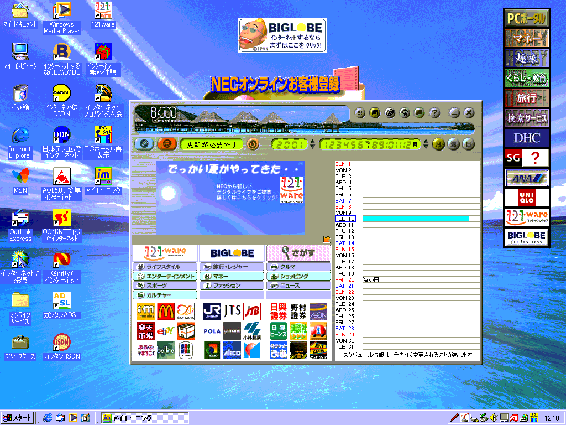566x425 pixels.
Task: Click the ANA button on side bar
Action: click(527, 178)
